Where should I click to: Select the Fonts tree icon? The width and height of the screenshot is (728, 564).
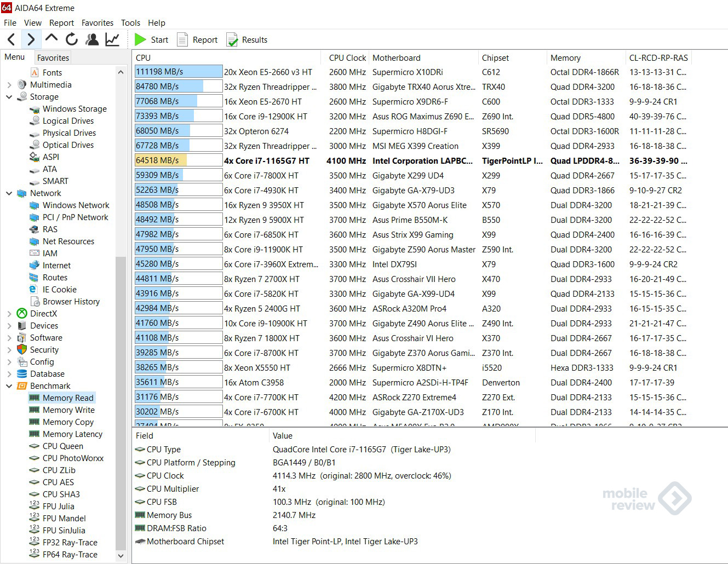pyautogui.click(x=35, y=72)
